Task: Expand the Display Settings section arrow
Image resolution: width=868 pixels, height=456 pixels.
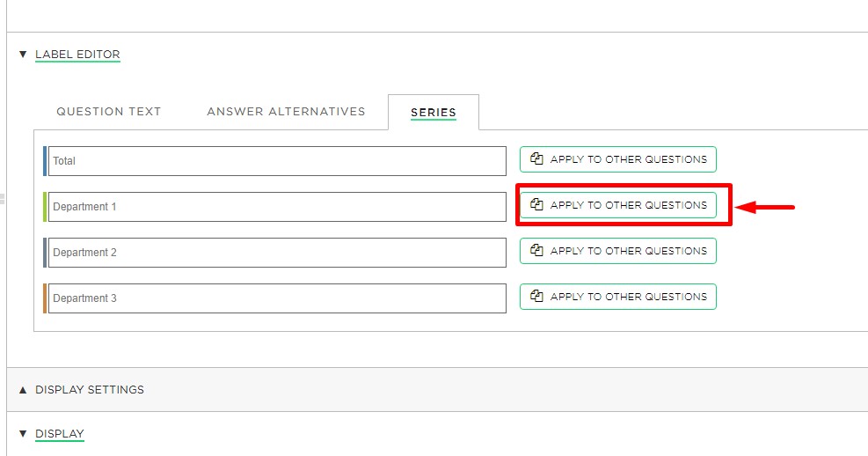Action: click(x=23, y=389)
